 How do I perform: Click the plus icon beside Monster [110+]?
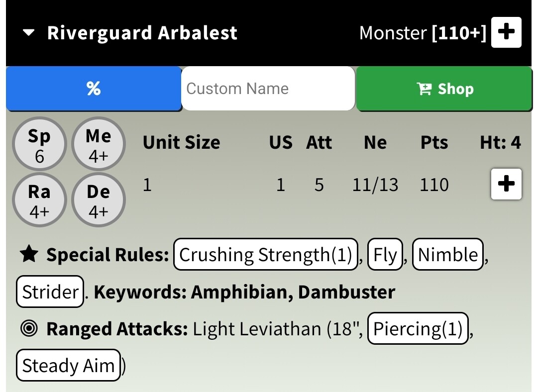506,33
